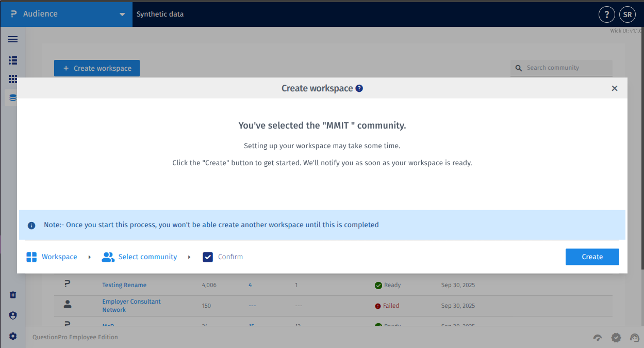Open the list view sidebar icon

pyautogui.click(x=13, y=60)
